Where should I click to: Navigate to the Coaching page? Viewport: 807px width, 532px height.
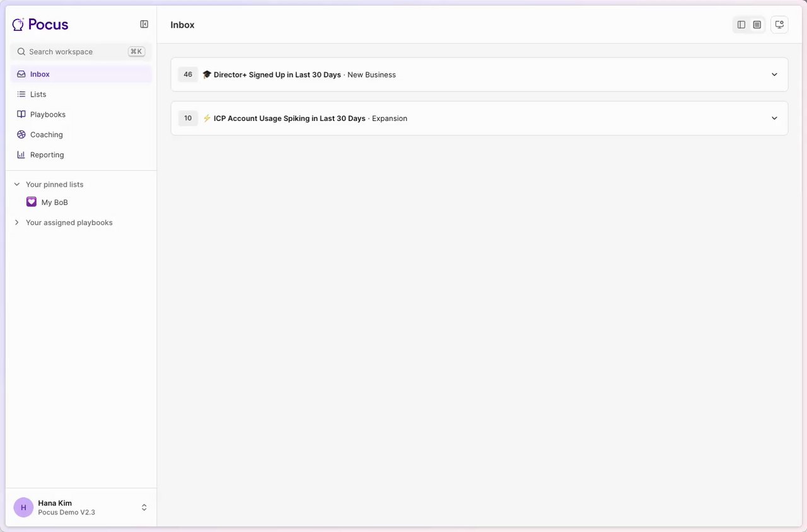46,135
